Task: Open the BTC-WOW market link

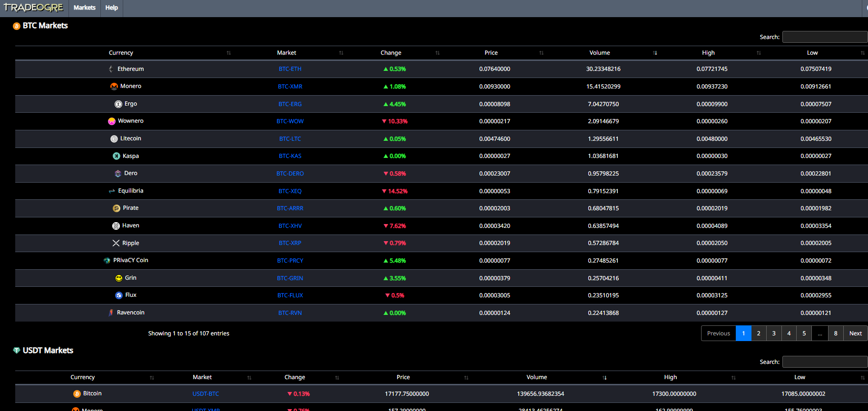Action: point(290,121)
